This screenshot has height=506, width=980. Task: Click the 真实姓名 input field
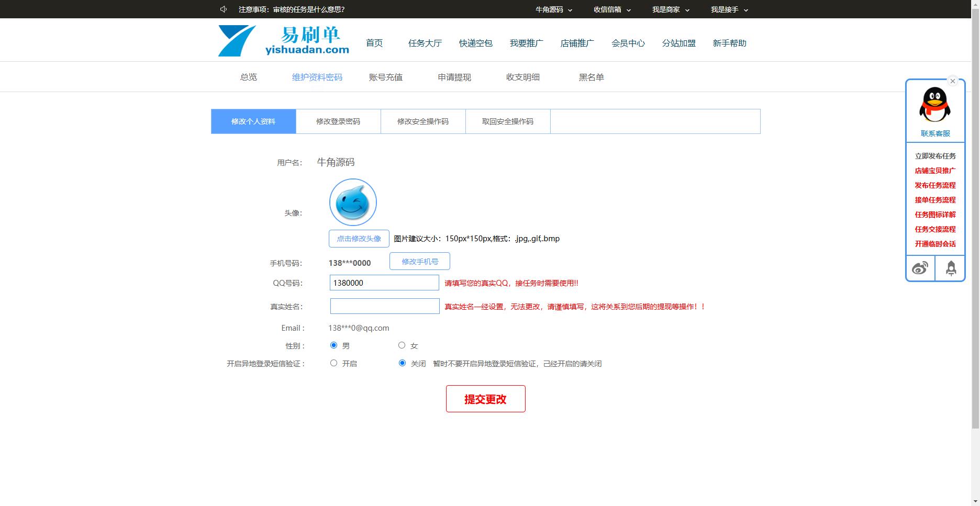pyautogui.click(x=385, y=306)
